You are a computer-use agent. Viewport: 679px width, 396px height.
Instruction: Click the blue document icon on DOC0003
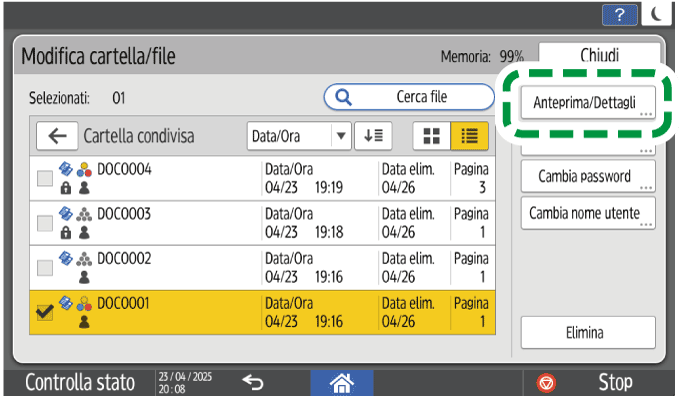[66, 214]
